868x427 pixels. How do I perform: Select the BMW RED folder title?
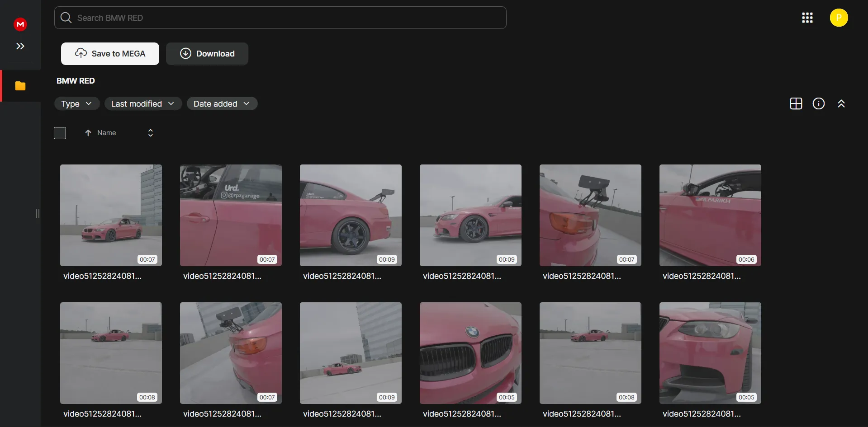76,80
